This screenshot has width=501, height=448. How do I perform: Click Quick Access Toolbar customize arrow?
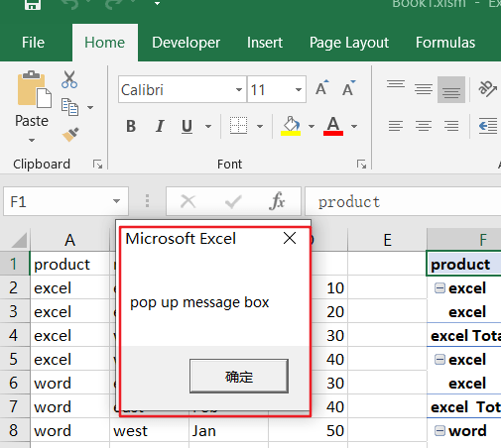[x=157, y=4]
